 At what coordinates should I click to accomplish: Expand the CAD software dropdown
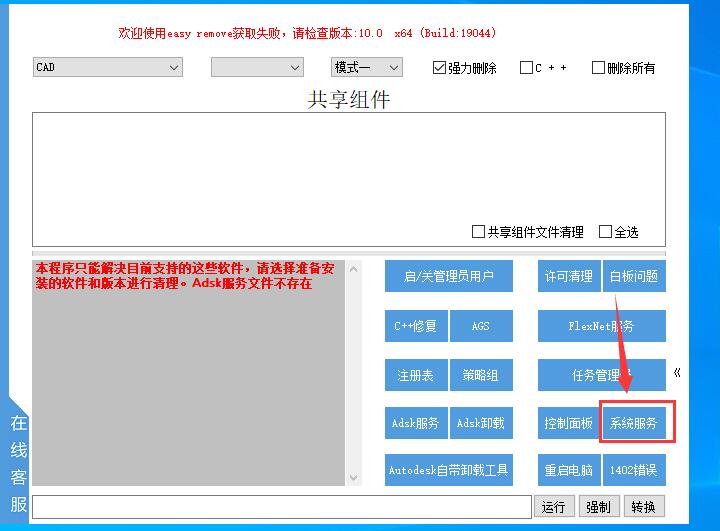coord(107,67)
